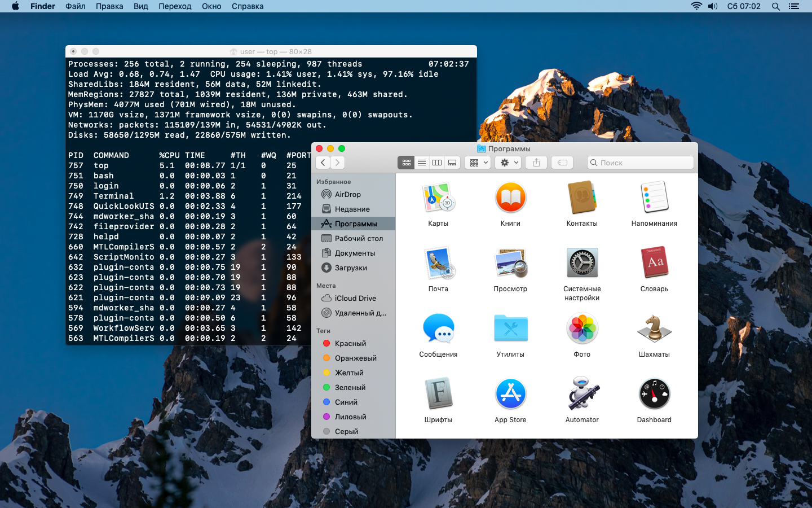Image resolution: width=812 pixels, height=508 pixels.
Task: Launch the App Store icon
Action: pos(510,394)
